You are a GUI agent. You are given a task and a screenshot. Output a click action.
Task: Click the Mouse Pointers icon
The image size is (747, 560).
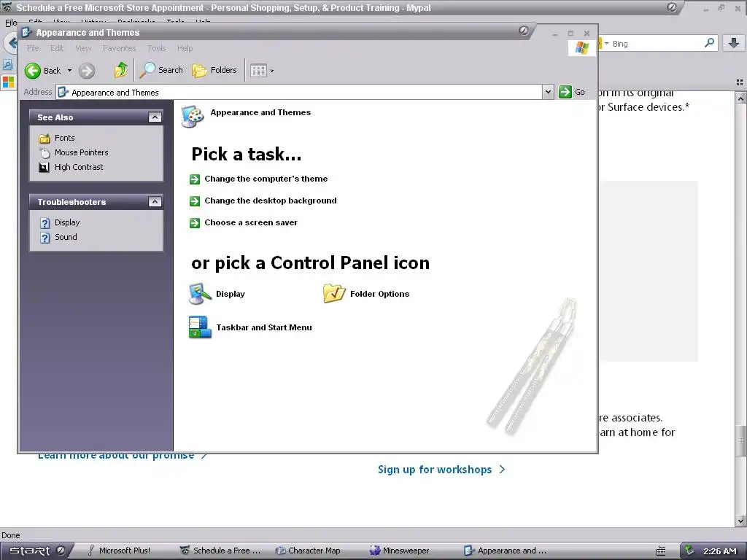pyautogui.click(x=44, y=153)
